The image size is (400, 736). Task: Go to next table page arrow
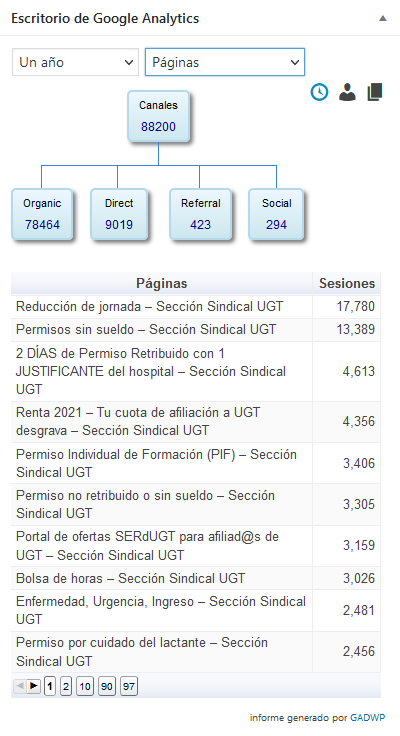click(33, 686)
